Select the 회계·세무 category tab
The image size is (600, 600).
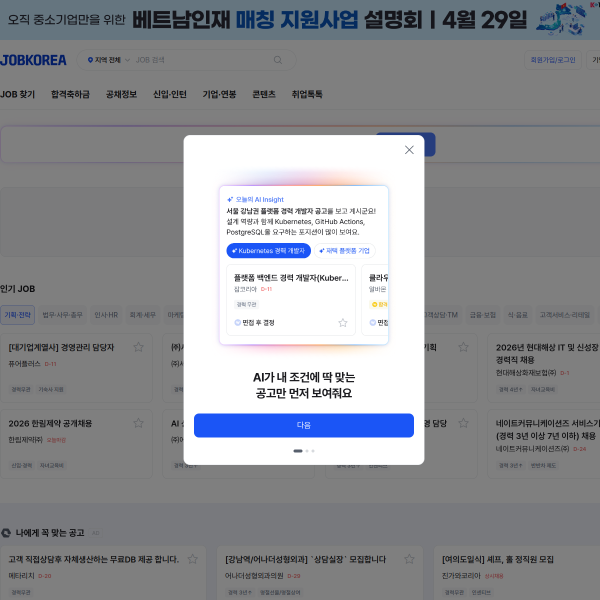coord(142,315)
